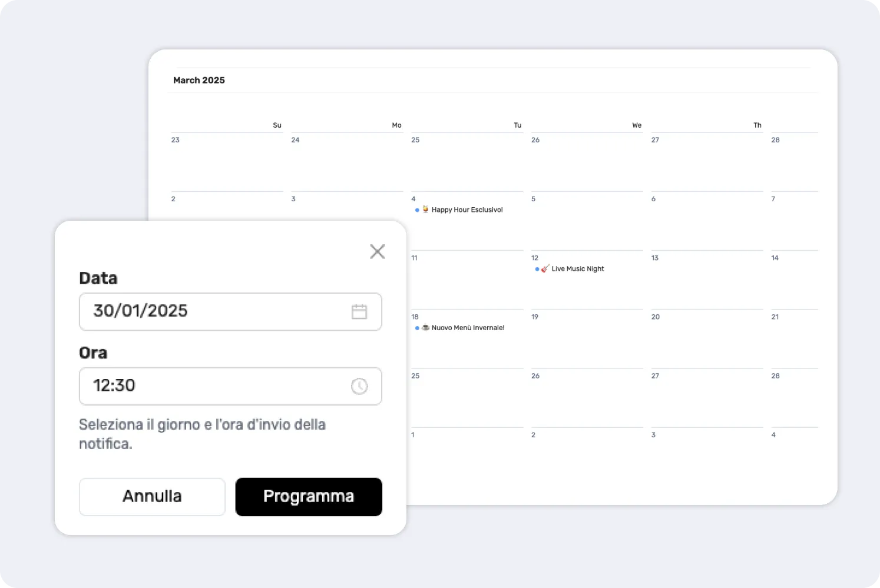Click blue dot beside Live Music Night
Screen dimensions: 880x588
537,269
